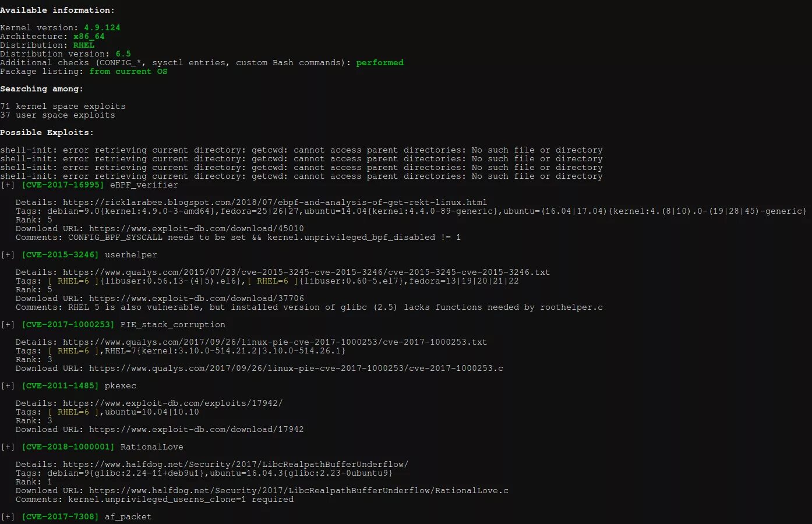The height and width of the screenshot is (524, 812).
Task: Click the debian=9 glibc tags line for RationalLove
Action: [x=204, y=473]
